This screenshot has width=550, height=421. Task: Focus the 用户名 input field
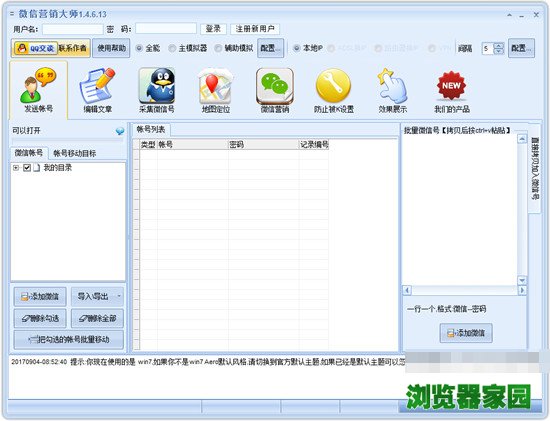click(x=73, y=29)
